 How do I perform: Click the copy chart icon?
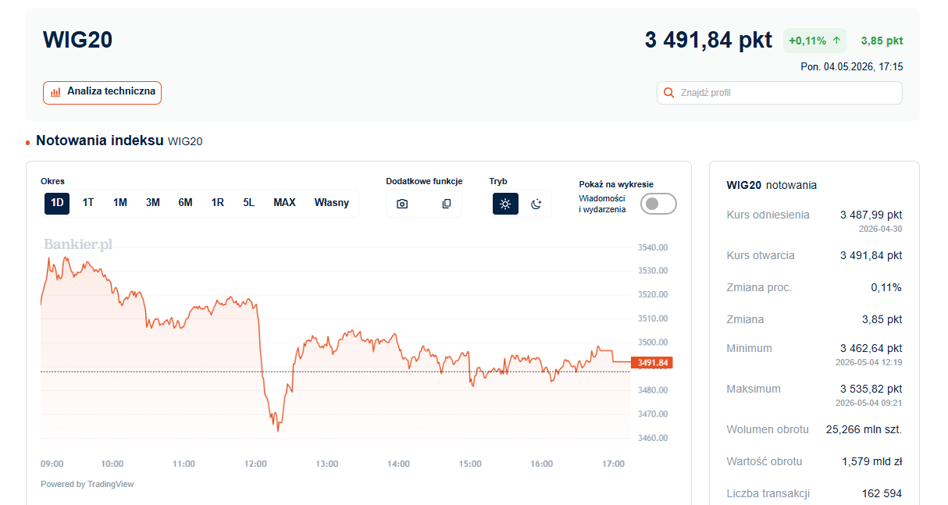[x=446, y=204]
